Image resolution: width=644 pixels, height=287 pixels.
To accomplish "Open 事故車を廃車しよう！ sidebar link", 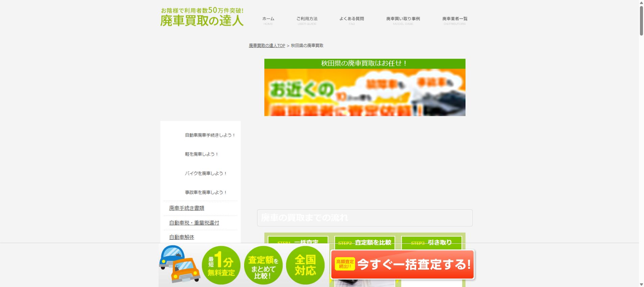I will [206, 192].
